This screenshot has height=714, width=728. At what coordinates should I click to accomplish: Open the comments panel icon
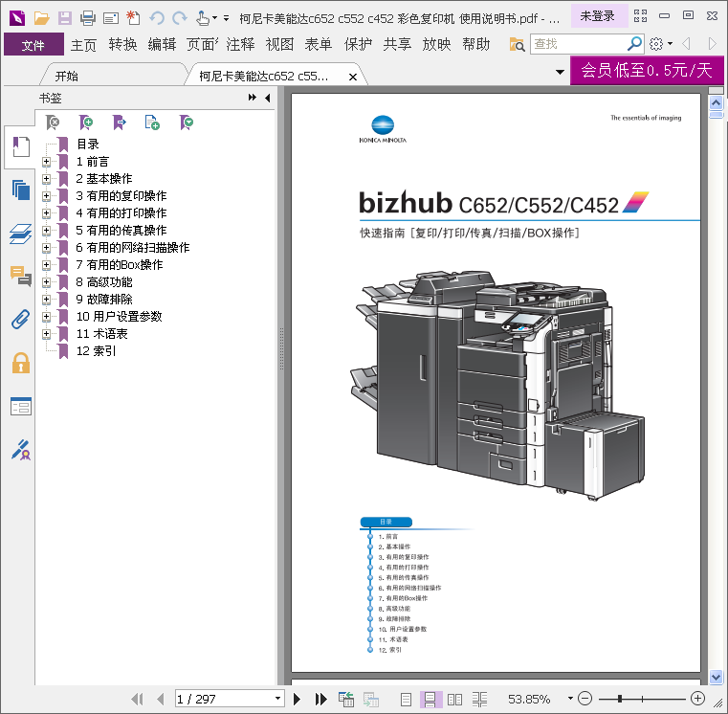click(x=21, y=276)
